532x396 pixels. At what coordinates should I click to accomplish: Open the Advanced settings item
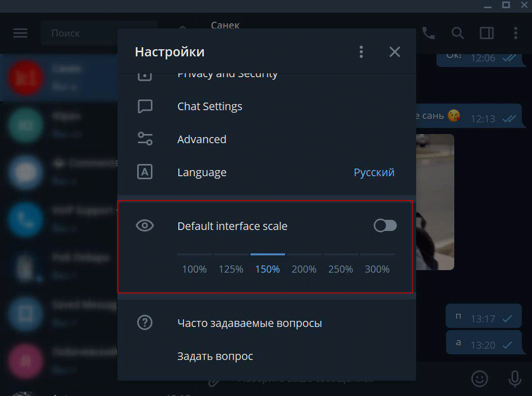click(x=202, y=140)
